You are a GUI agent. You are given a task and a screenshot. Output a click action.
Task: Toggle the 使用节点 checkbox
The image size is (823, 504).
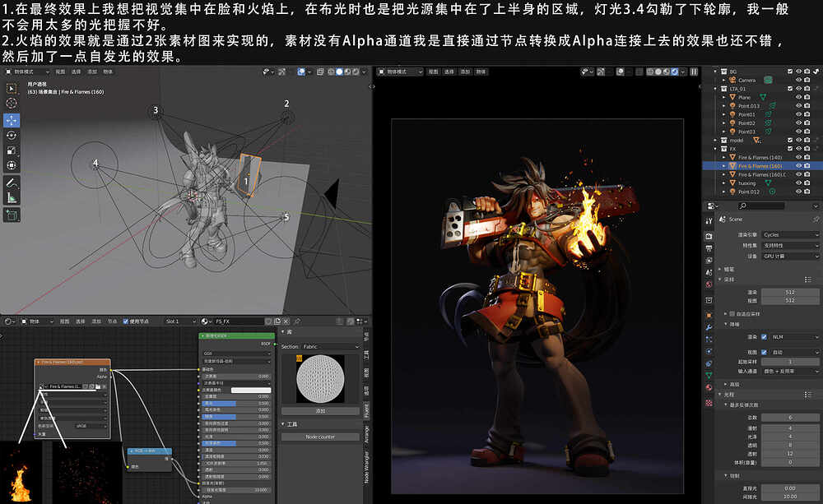(x=125, y=321)
